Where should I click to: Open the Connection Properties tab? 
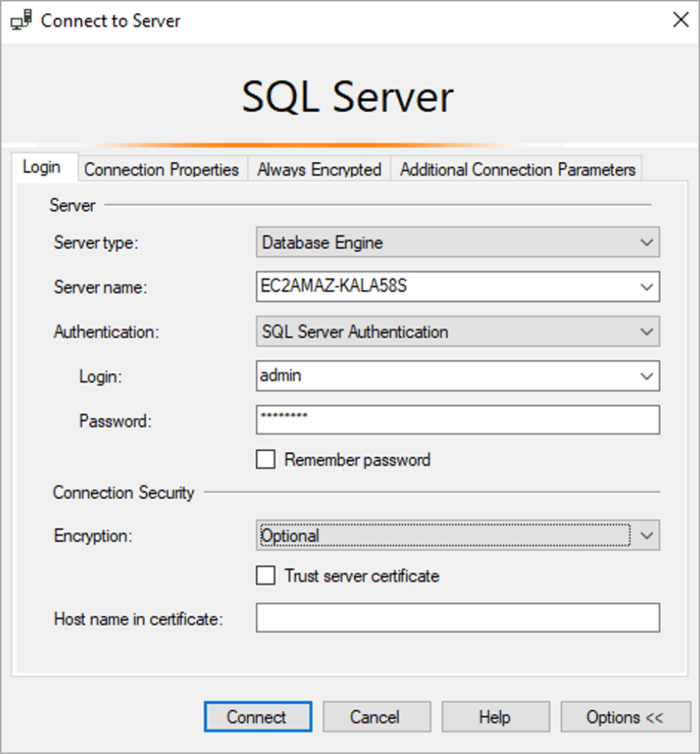(161, 169)
